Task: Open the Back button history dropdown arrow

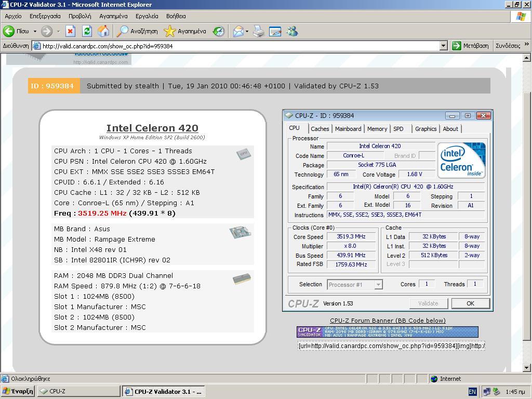Action: [35, 31]
